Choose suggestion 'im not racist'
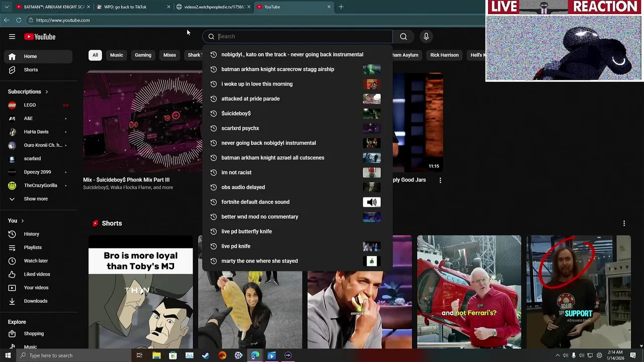 coord(297,172)
